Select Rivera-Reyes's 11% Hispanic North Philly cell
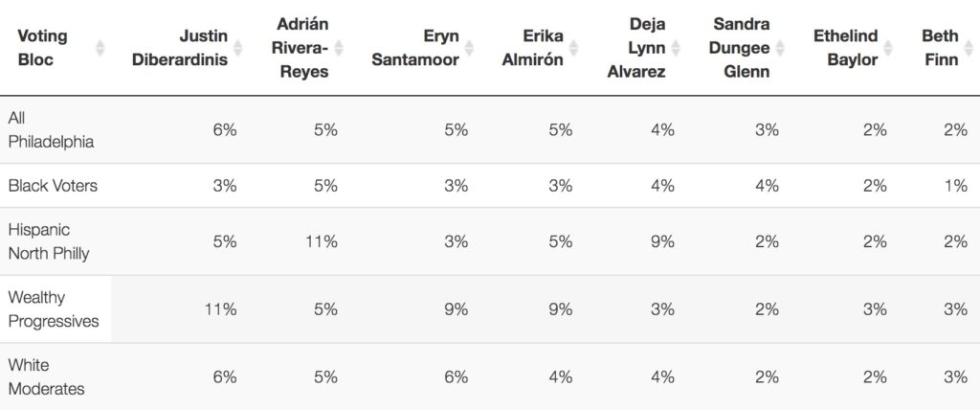Screen dimensions: 980x410 322,242
